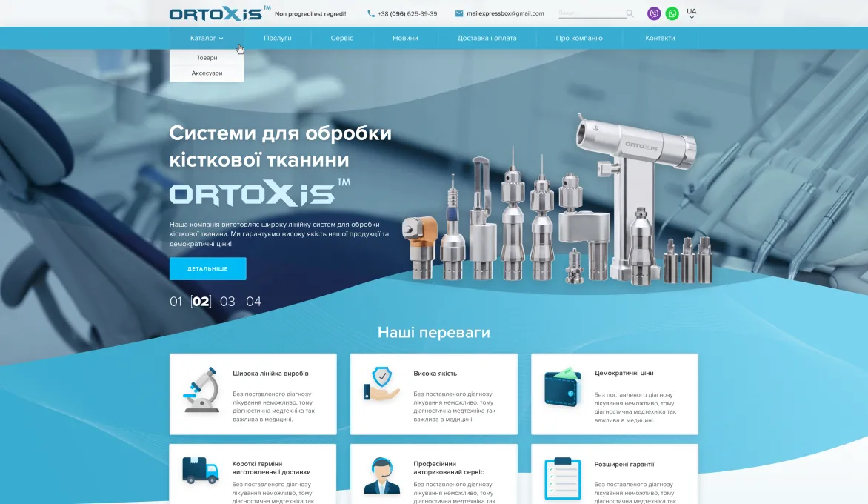Viewport: 868px width, 504px height.
Task: Open the Сервіс menu item
Action: point(341,39)
